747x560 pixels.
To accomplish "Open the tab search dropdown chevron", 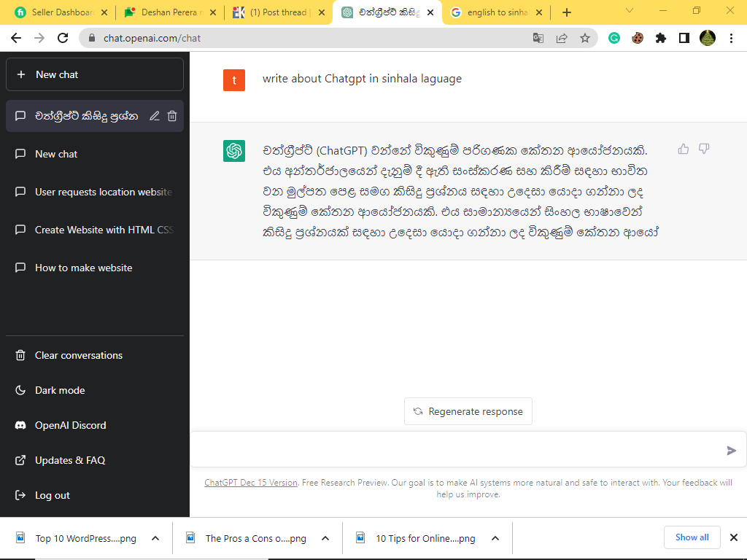I will (630, 10).
